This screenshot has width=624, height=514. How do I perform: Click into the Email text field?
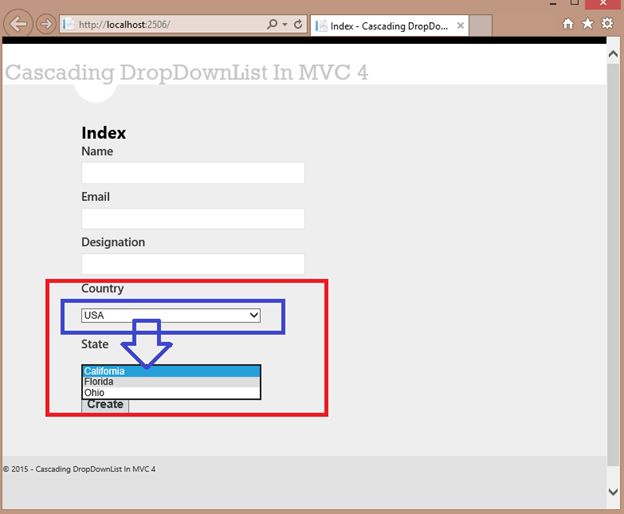193,218
